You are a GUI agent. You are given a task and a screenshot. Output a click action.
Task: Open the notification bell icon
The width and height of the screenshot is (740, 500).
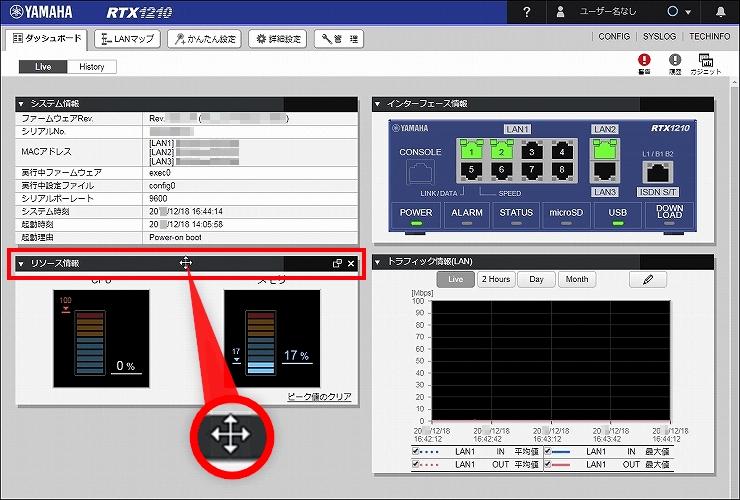click(720, 12)
